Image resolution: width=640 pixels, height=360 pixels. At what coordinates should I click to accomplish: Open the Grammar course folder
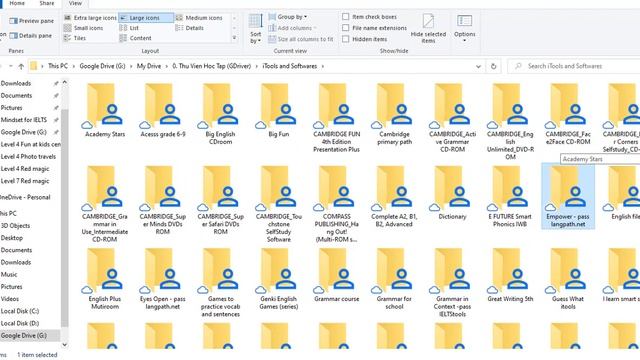click(x=336, y=275)
